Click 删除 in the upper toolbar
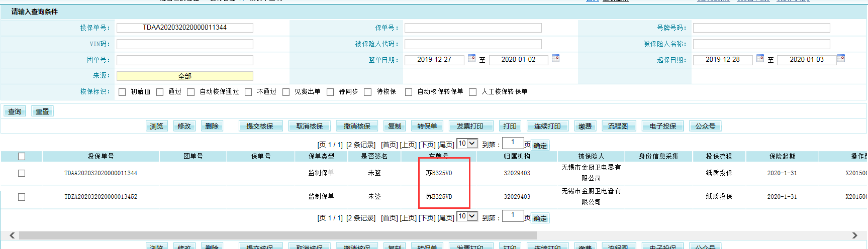 (212, 126)
